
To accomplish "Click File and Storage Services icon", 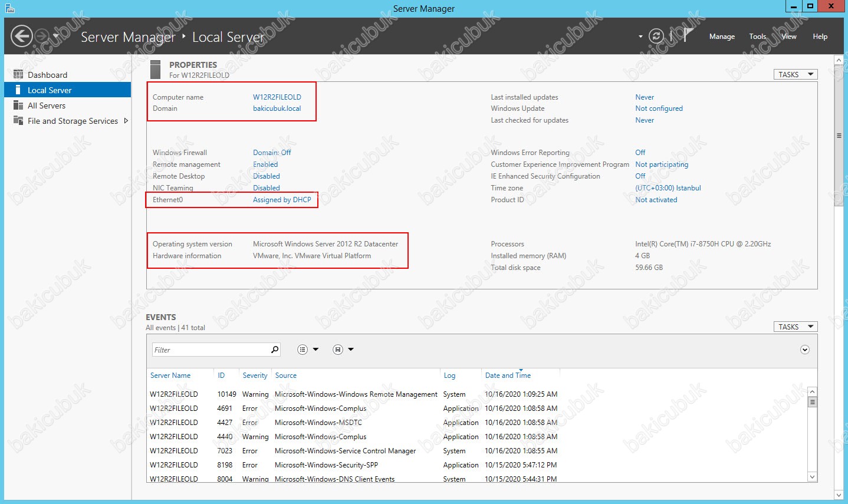I will pos(18,121).
